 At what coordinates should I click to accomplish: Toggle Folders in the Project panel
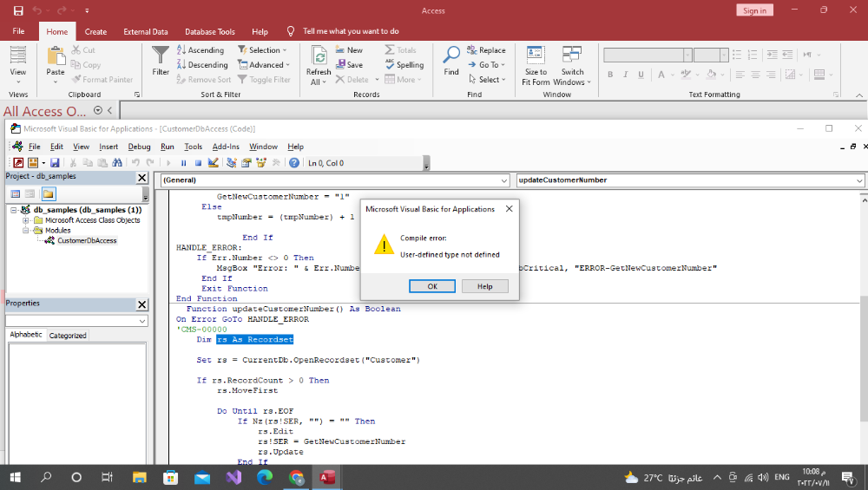coord(48,194)
